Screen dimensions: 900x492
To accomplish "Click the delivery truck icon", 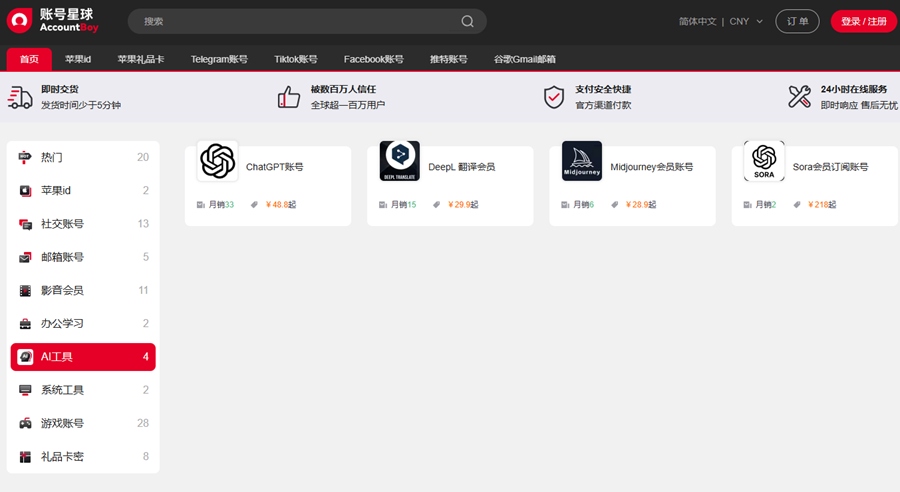I will pos(20,98).
